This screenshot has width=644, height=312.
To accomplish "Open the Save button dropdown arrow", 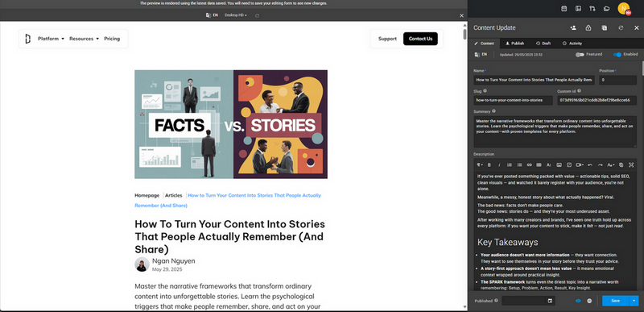I will [x=634, y=301].
